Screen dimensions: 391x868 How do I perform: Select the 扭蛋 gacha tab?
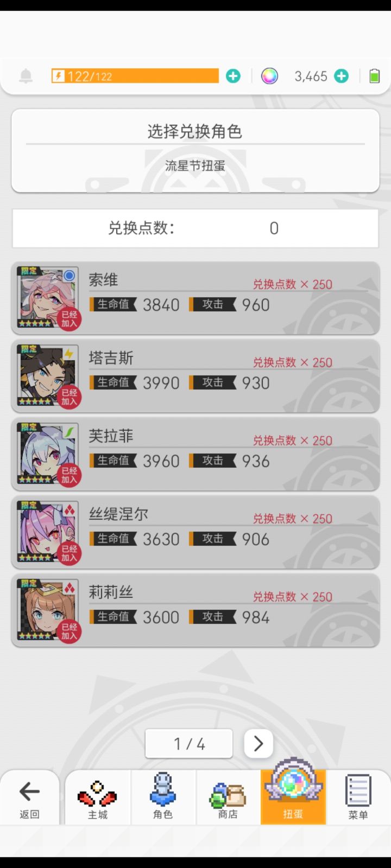pyautogui.click(x=293, y=797)
